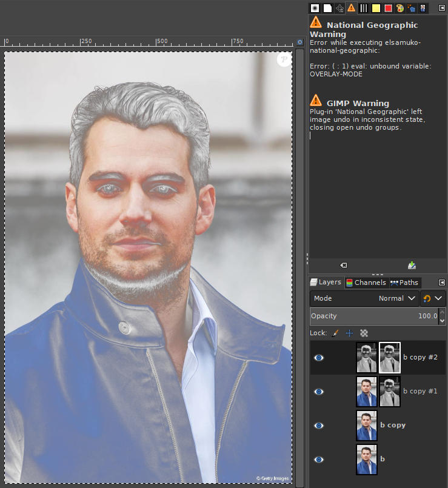Click the clear errors icon
The width and height of the screenshot is (448, 488).
point(343,266)
